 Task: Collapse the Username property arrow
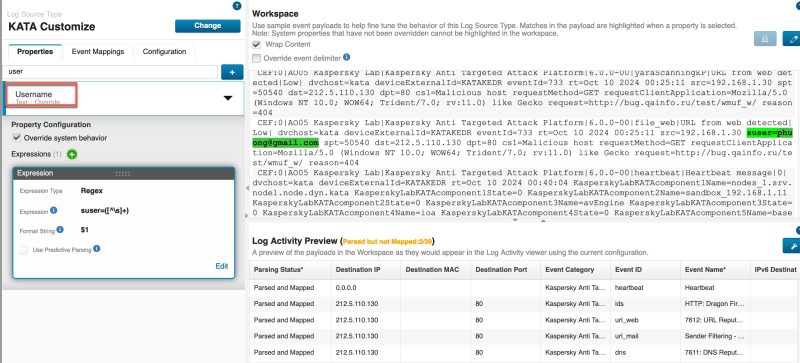(x=228, y=98)
